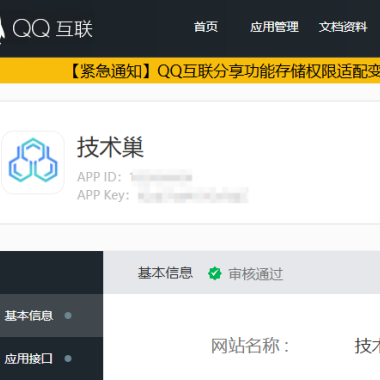Image resolution: width=380 pixels, height=380 pixels.
Task: Click the APP ID label
Action: [x=99, y=177]
